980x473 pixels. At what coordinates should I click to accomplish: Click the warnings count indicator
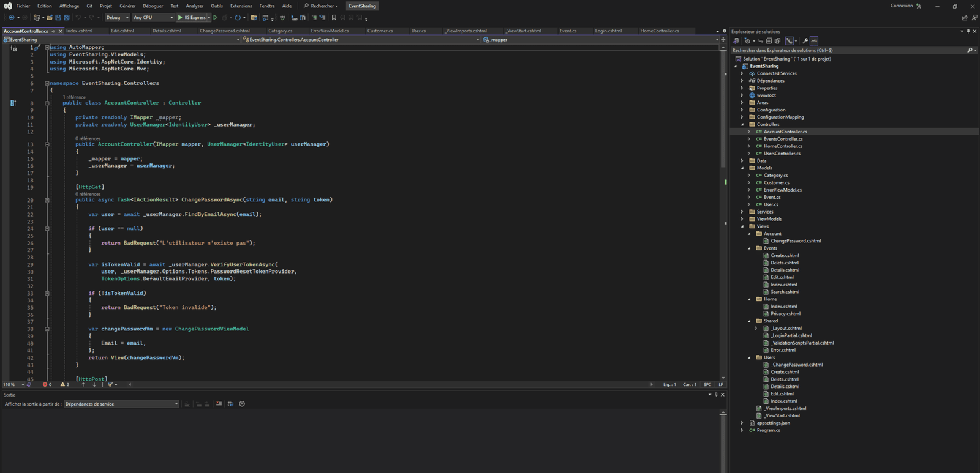pos(65,385)
